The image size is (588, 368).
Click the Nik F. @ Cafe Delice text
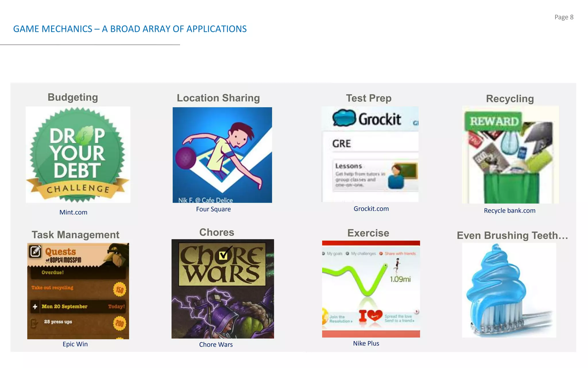[206, 200]
